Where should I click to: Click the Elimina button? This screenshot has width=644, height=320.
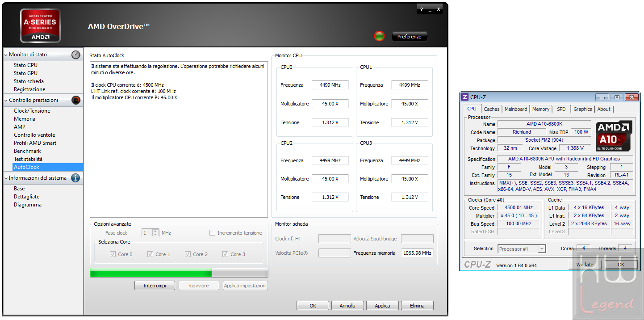point(417,306)
